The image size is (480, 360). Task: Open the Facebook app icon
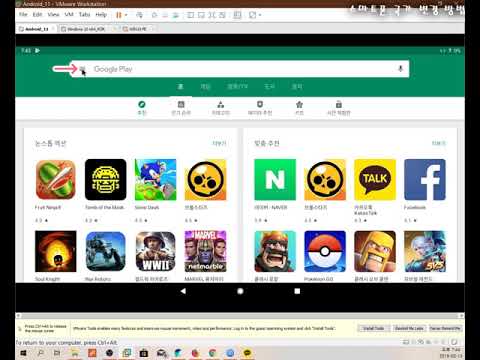click(x=425, y=180)
